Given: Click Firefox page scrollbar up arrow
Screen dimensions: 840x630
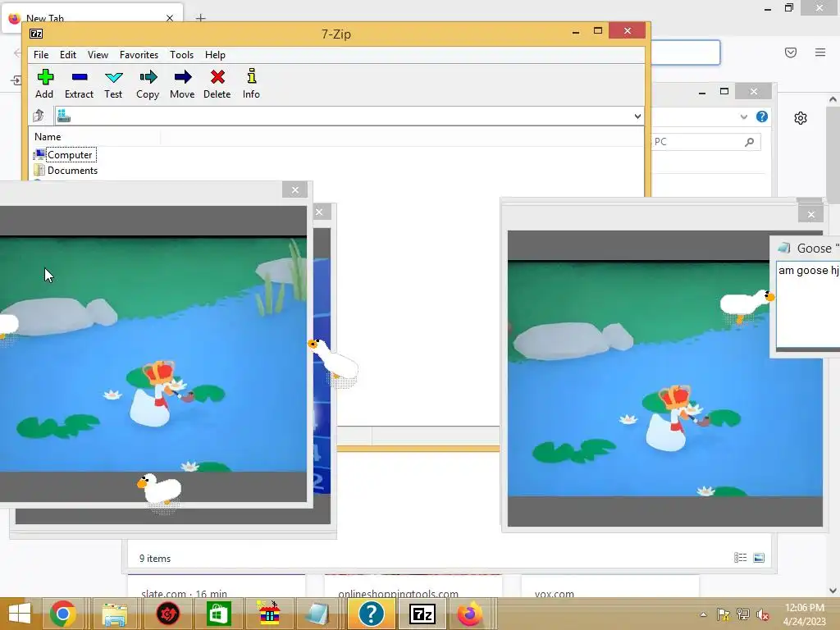Looking at the screenshot, I should pyautogui.click(x=833, y=99).
